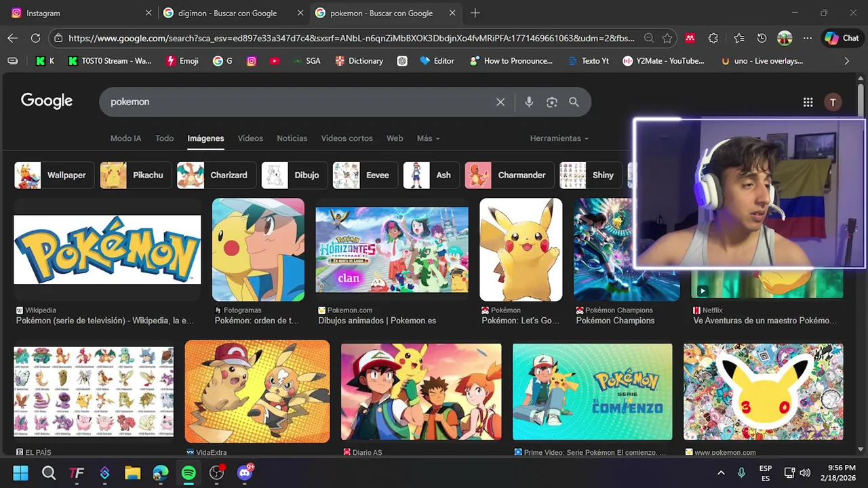Open the Instagram icon bookmark
The height and width of the screenshot is (488, 868).
click(x=251, y=61)
